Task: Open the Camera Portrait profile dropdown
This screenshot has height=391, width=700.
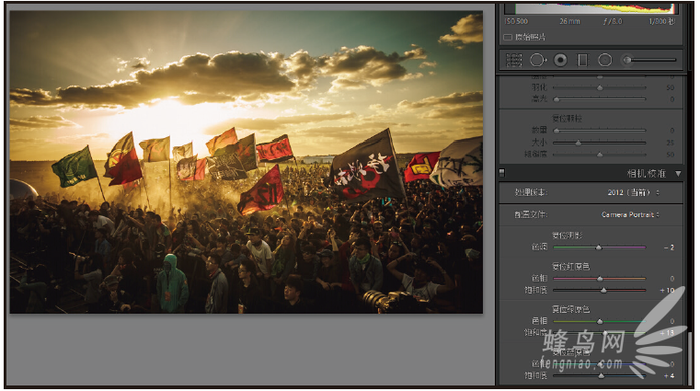Action: point(630,215)
